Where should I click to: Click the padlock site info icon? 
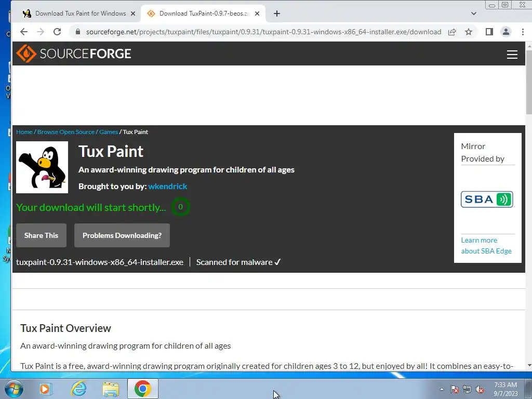78,32
